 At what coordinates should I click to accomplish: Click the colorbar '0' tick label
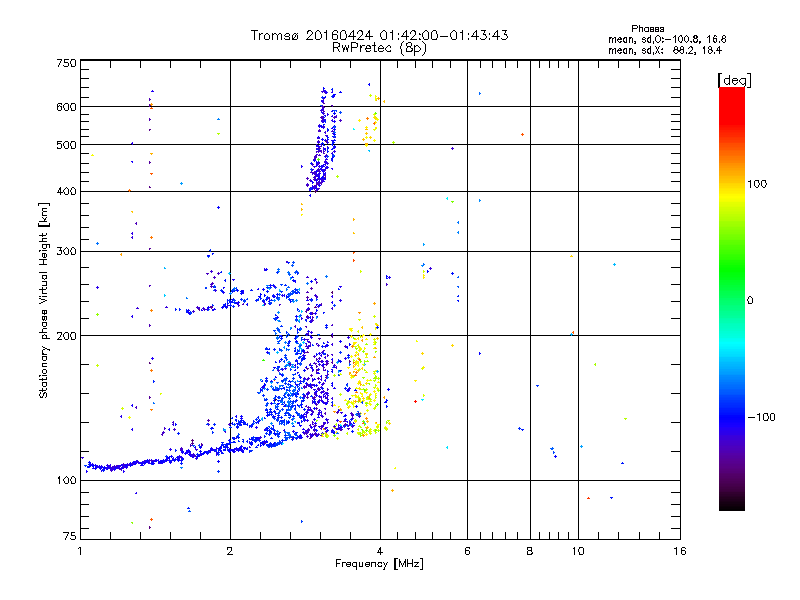[x=750, y=301]
